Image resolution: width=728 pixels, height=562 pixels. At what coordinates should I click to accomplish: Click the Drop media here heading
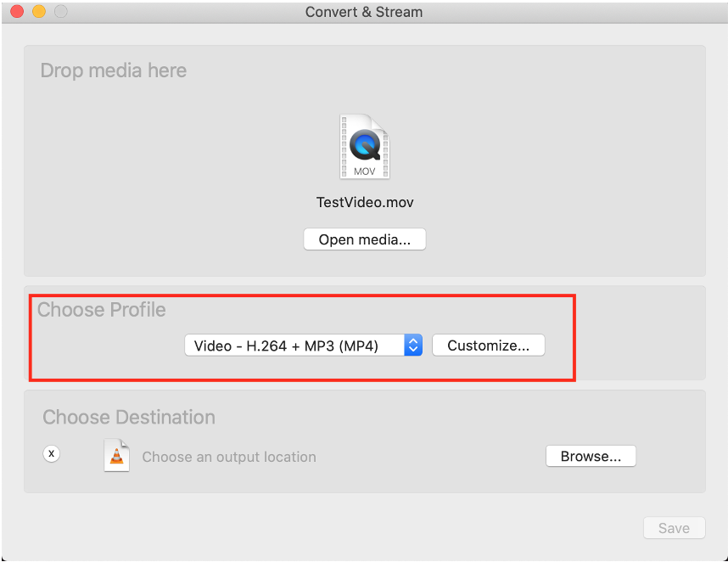pyautogui.click(x=114, y=70)
